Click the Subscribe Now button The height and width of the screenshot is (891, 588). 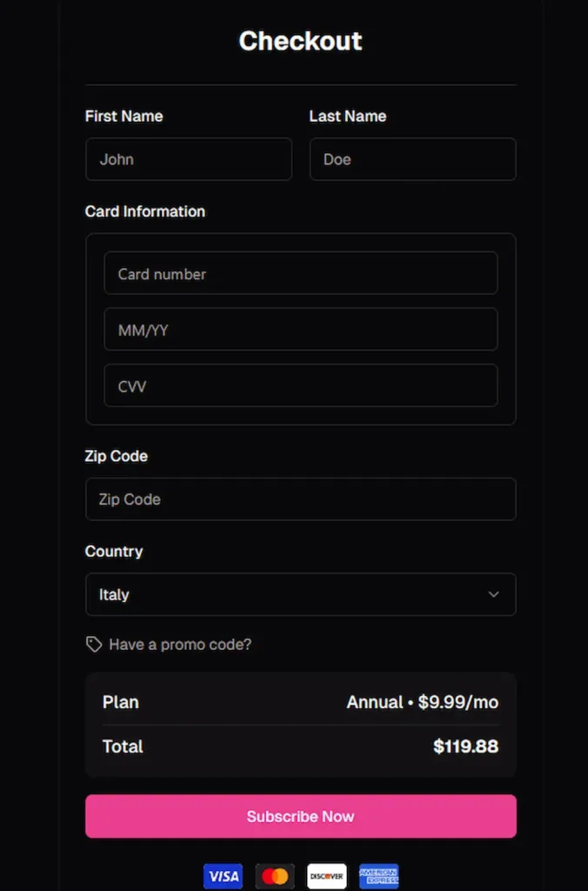(x=300, y=816)
